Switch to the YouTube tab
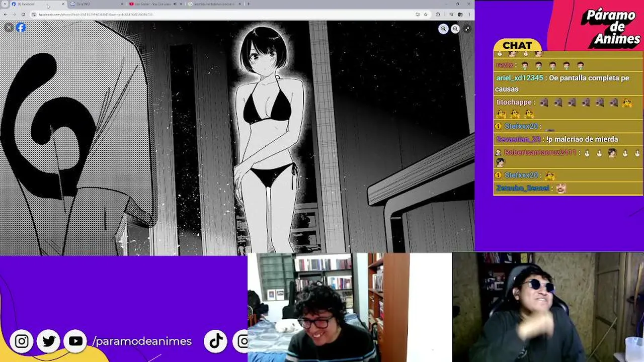The image size is (644, 362). pos(155,4)
